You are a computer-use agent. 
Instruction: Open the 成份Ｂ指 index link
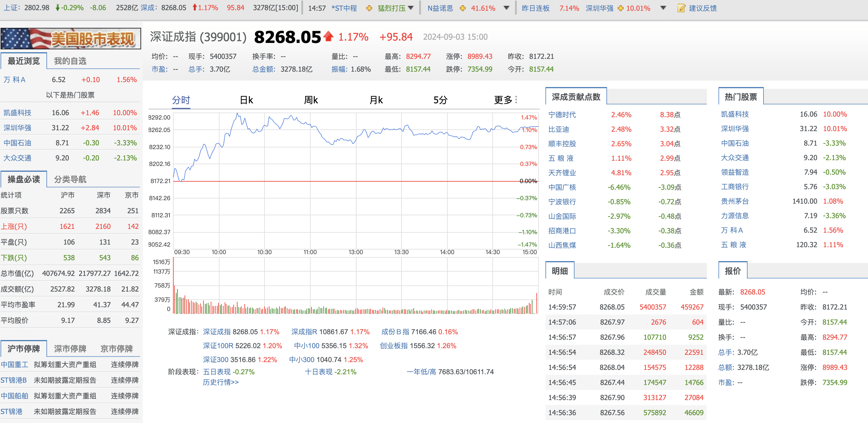coord(395,332)
